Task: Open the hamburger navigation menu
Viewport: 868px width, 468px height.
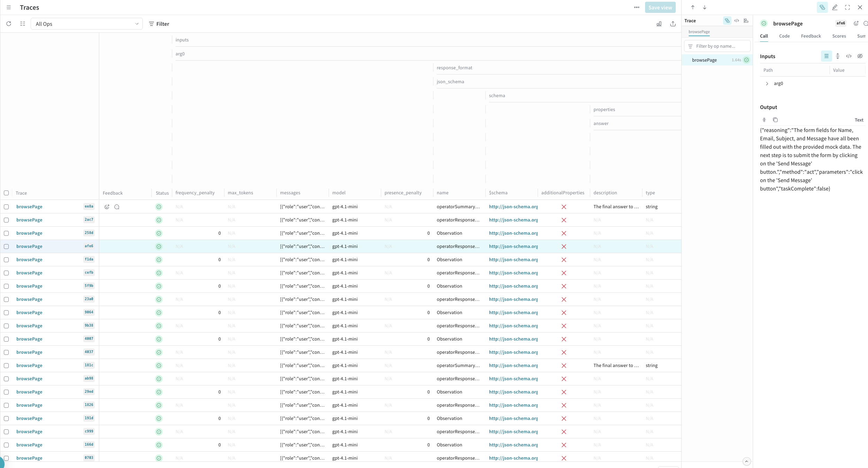Action: coord(9,7)
